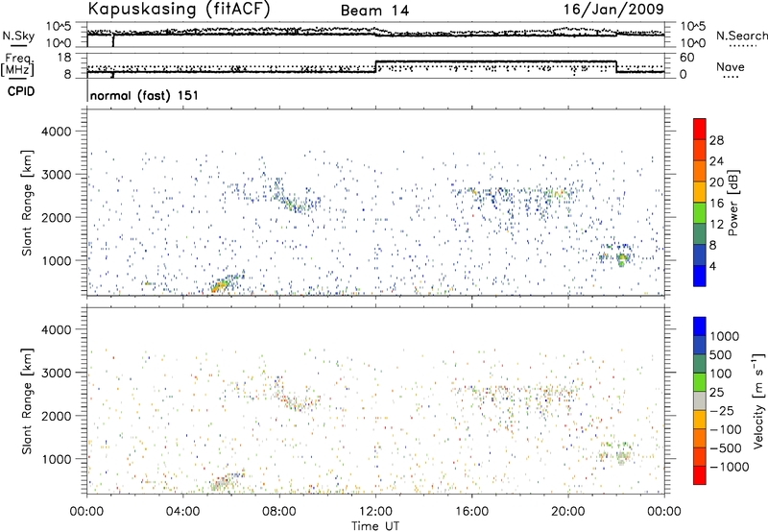
Task: Click the gray segment of velocity colorbar
Action: (x=700, y=400)
